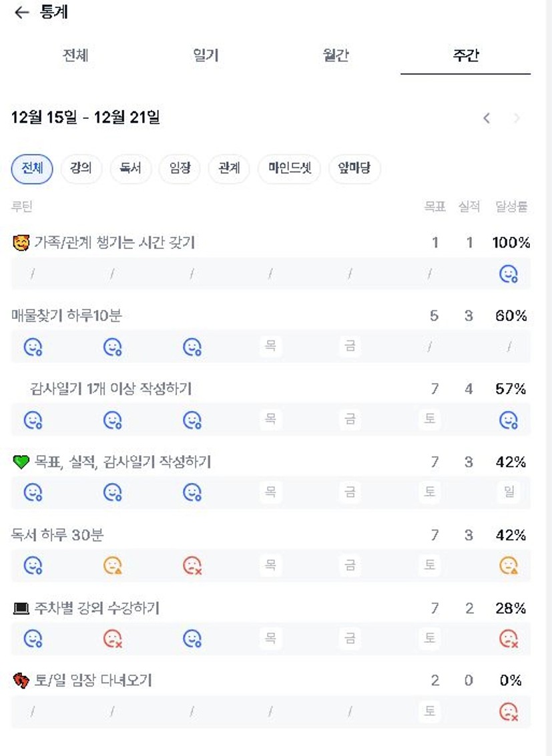This screenshot has width=552, height=756.
Task: Click last blue smiley in 감사일기 1개 이상 작성하기 row
Action: (509, 420)
